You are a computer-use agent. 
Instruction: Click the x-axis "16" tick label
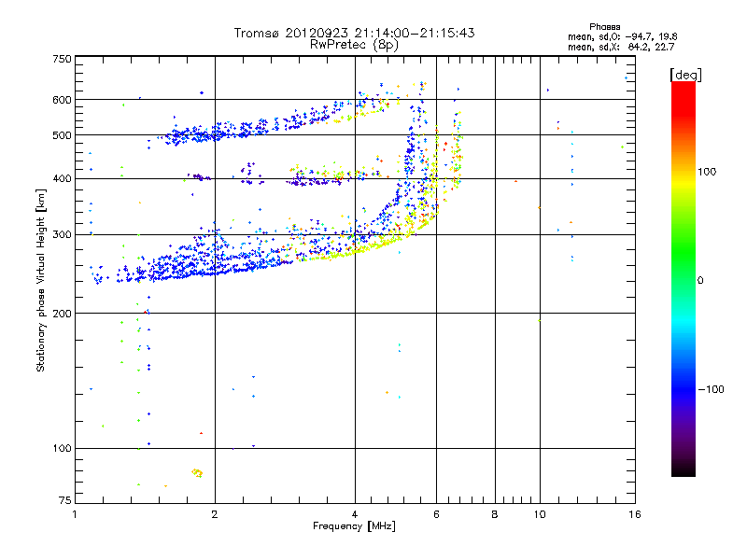[x=635, y=514]
